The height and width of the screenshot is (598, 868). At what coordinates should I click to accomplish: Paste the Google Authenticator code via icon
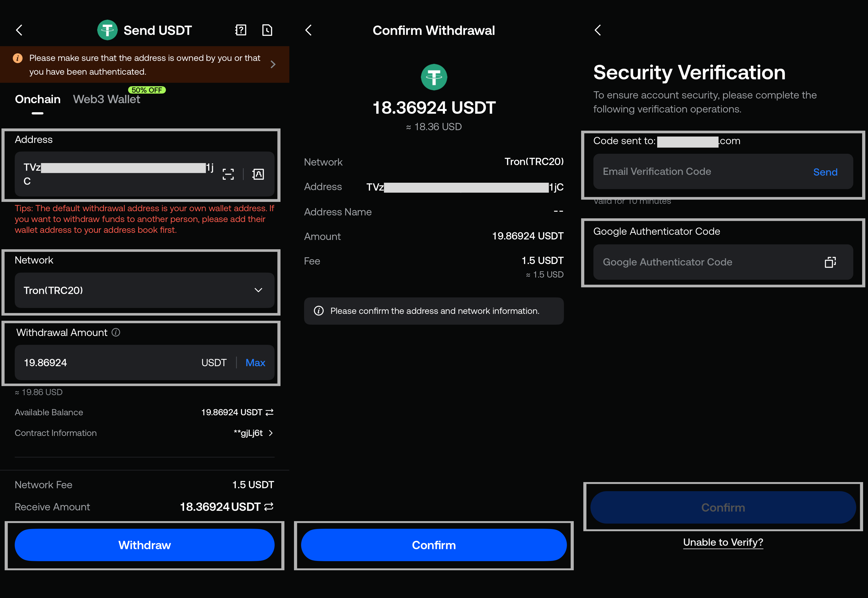point(830,262)
